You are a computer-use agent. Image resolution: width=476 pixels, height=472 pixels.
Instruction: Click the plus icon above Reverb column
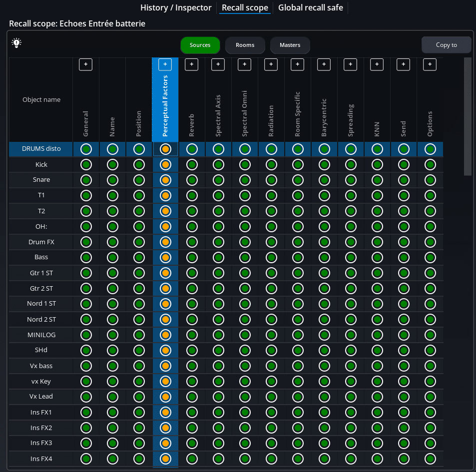[192, 64]
